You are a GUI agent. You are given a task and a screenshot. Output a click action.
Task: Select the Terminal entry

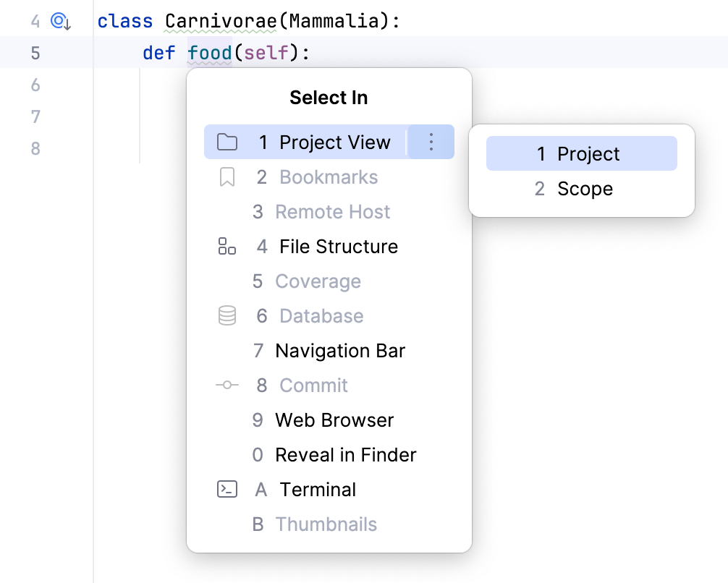[318, 490]
